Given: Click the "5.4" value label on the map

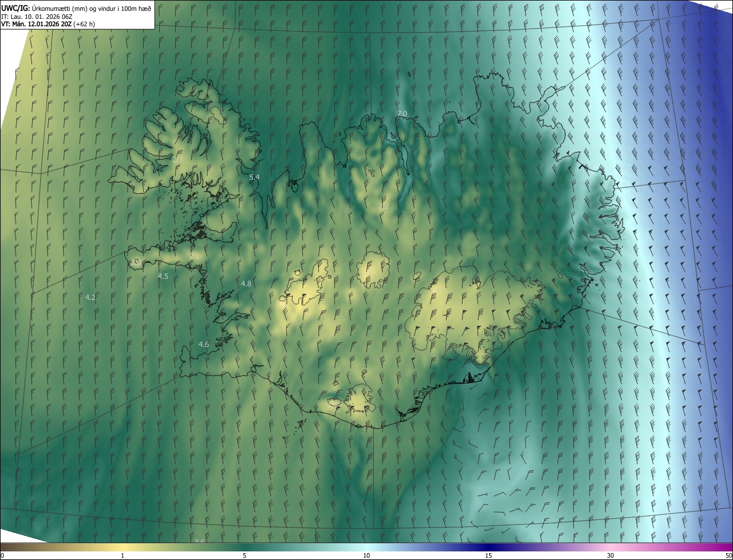Looking at the screenshot, I should click(254, 178).
